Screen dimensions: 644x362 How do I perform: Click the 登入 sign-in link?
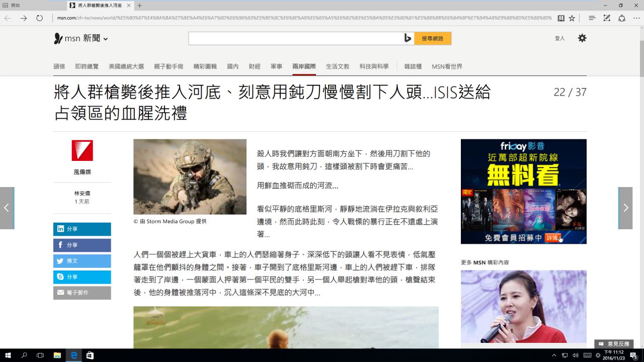(x=559, y=38)
